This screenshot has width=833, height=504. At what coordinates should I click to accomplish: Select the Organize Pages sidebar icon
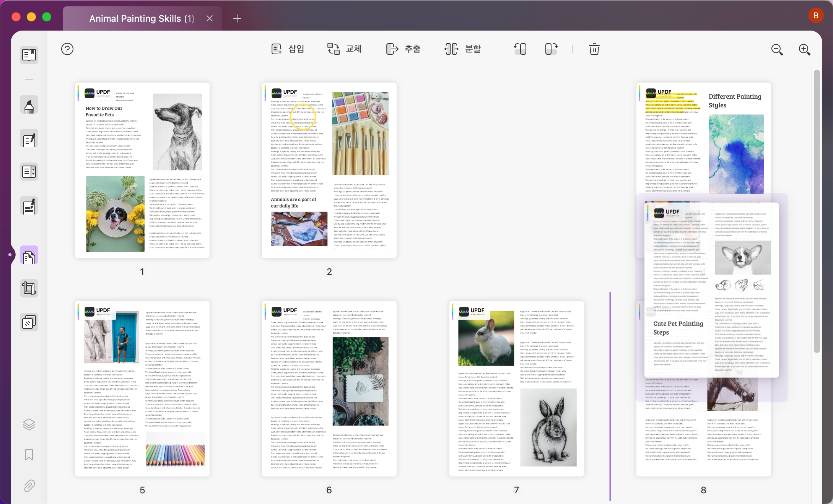pos(29,255)
